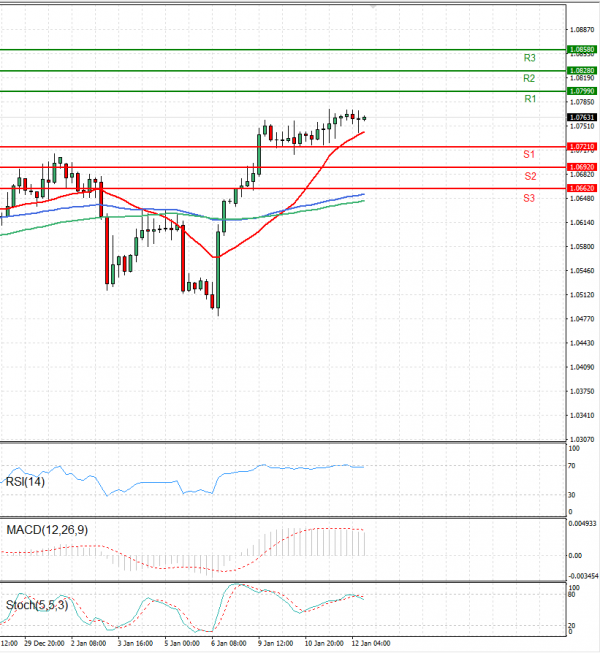Viewport: 600px width, 653px height.
Task: Select the 1.06920 red price tag
Action: pyautogui.click(x=582, y=167)
